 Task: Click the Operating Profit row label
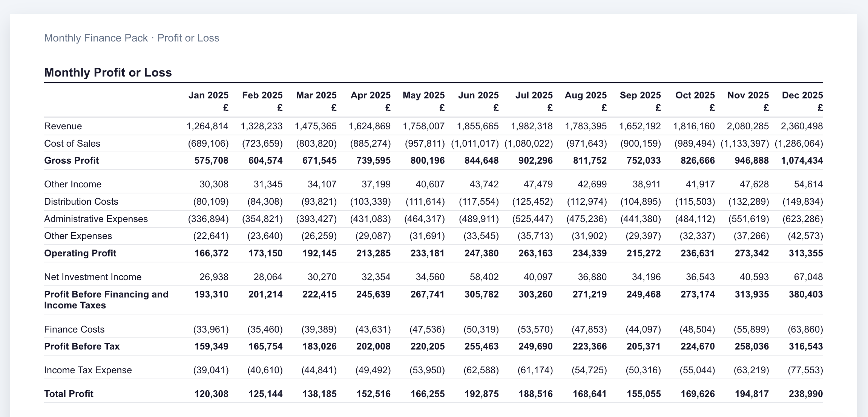click(x=80, y=253)
